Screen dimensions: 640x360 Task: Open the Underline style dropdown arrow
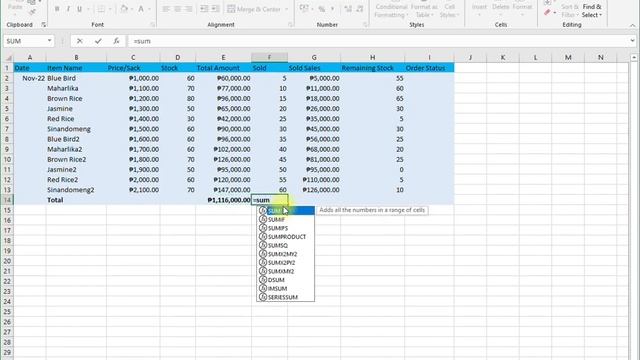pos(88,9)
